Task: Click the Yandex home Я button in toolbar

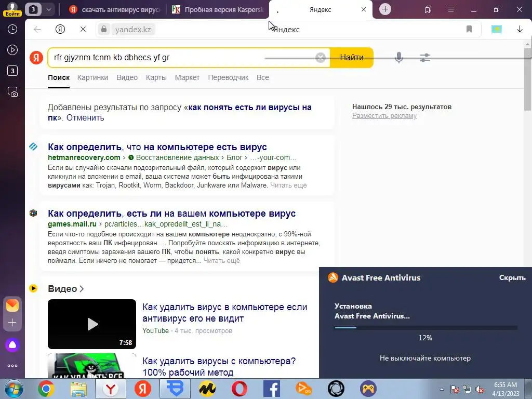Action: pos(60,30)
